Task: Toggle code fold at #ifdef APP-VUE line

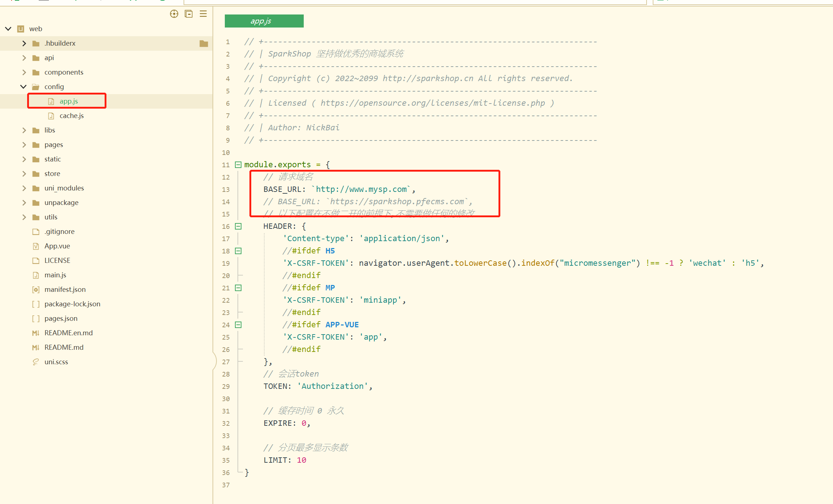Action: [x=238, y=325]
